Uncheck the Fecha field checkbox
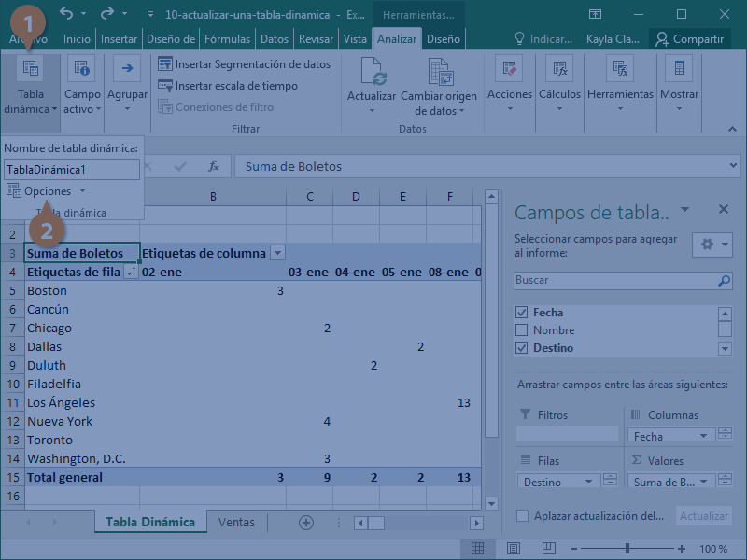The width and height of the screenshot is (747, 560). [x=523, y=314]
